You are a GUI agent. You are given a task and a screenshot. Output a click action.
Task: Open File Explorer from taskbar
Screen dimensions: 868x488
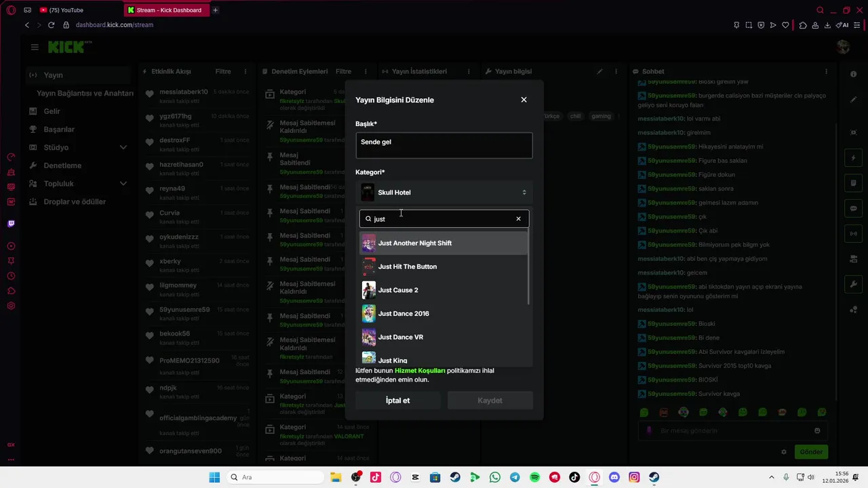click(336, 477)
